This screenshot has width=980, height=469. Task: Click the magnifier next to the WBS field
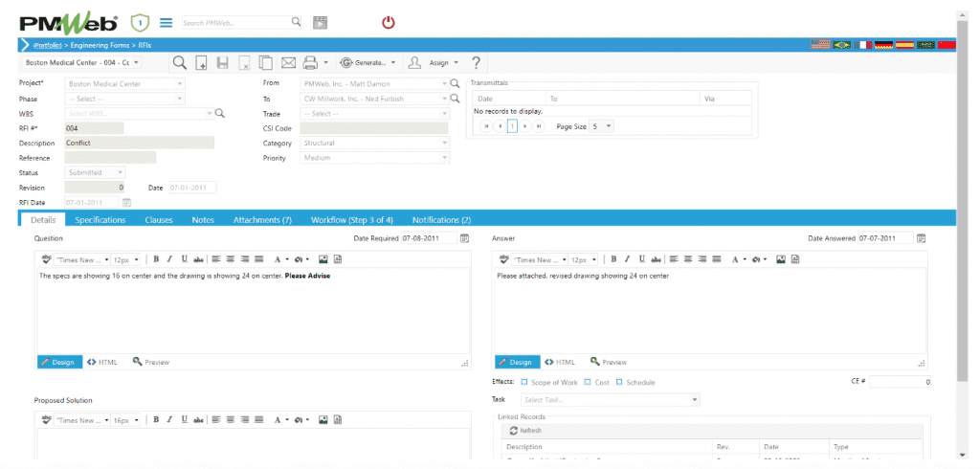[219, 113]
